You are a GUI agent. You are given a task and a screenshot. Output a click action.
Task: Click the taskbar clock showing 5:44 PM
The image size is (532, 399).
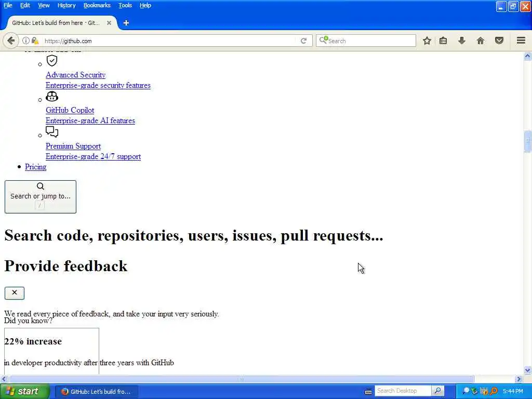[x=513, y=392]
